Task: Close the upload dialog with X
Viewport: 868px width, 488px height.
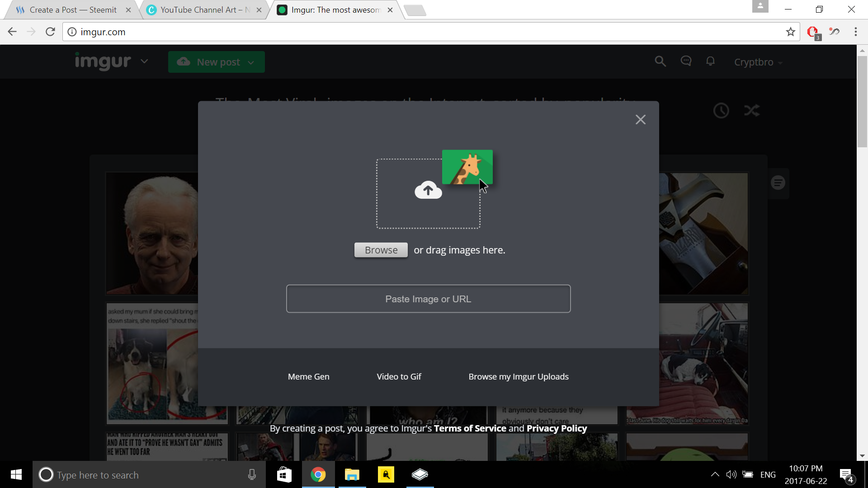Action: 640,120
